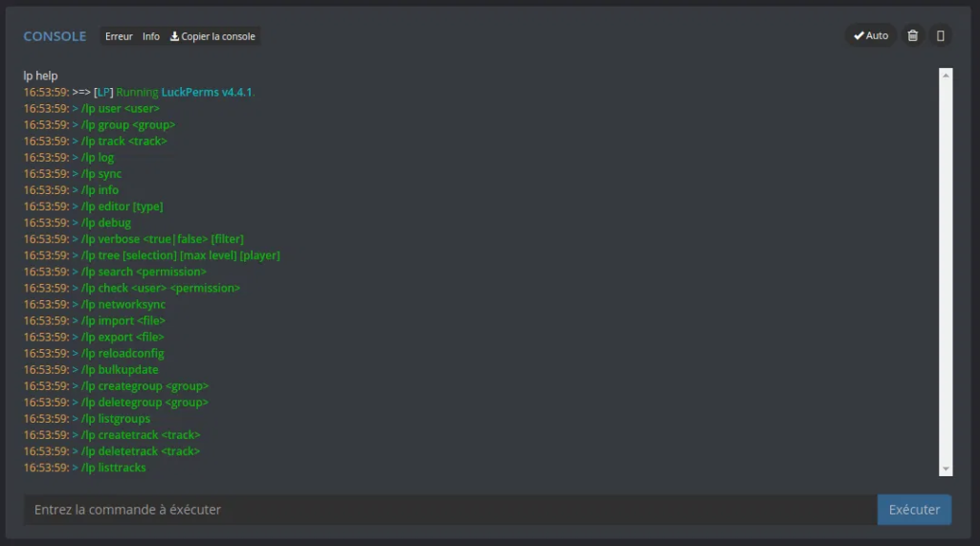Toggle the Auto scroll option
Image resolution: width=980 pixels, height=546 pixels.
(x=871, y=35)
